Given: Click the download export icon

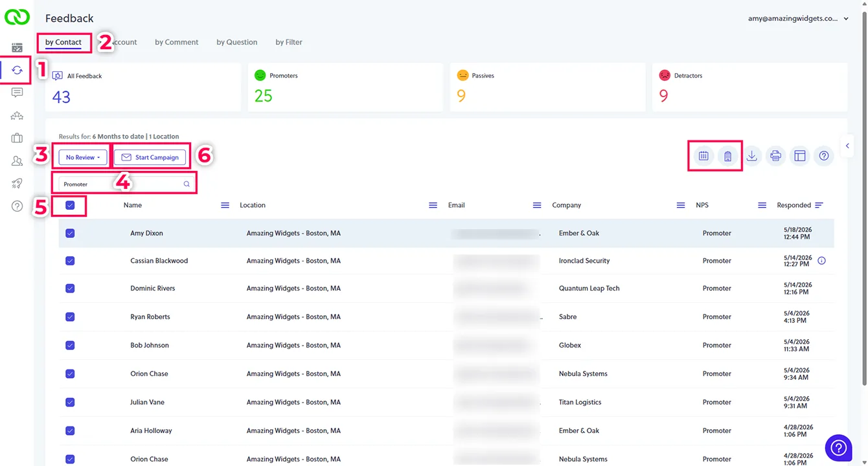Looking at the screenshot, I should click(x=751, y=156).
